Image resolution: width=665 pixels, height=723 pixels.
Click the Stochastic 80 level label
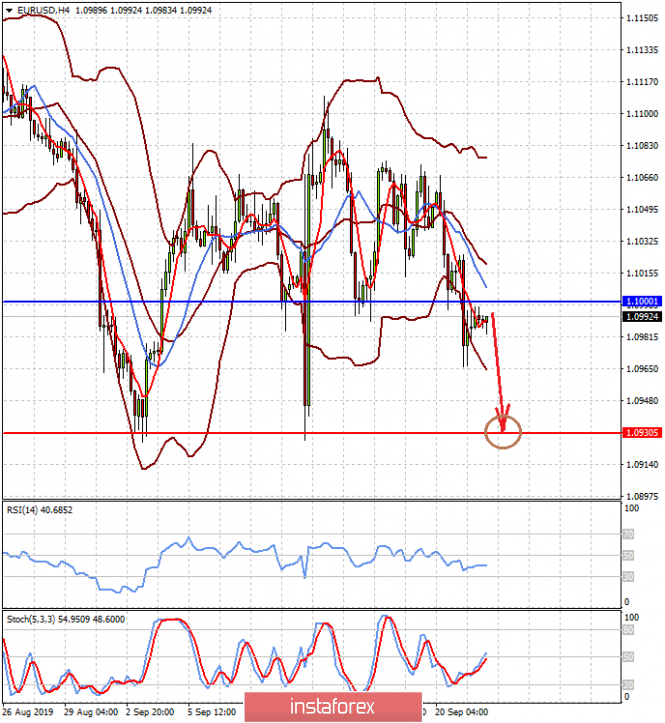pyautogui.click(x=628, y=630)
